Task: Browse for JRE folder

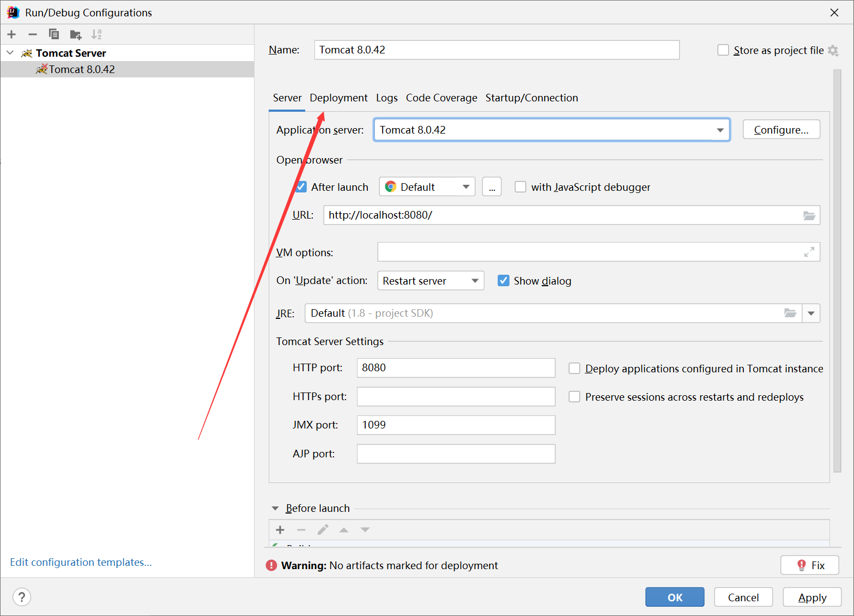Action: [x=790, y=313]
